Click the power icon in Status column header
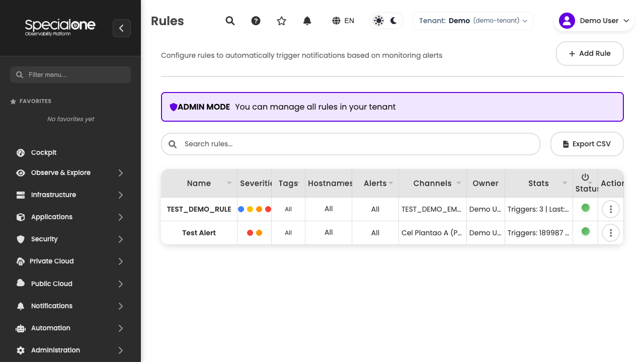The height and width of the screenshot is (362, 644). point(585,177)
